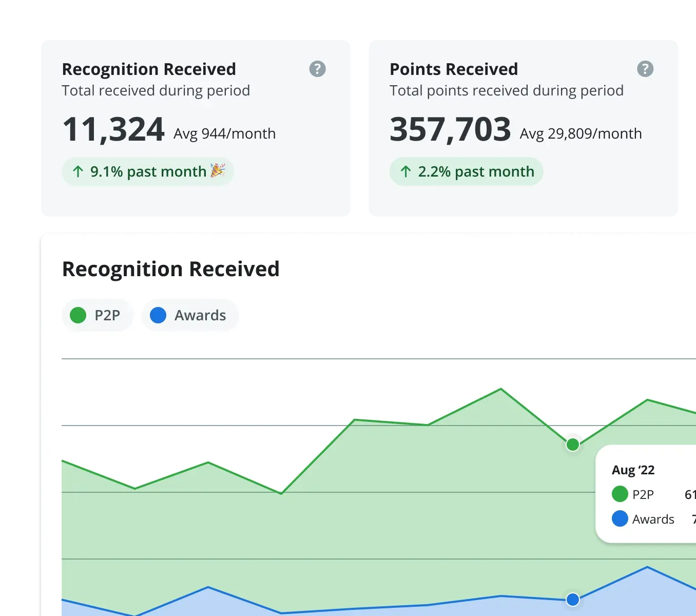Toggle the blue Awards dot in the tooltip
696x616 pixels.
coord(620,518)
